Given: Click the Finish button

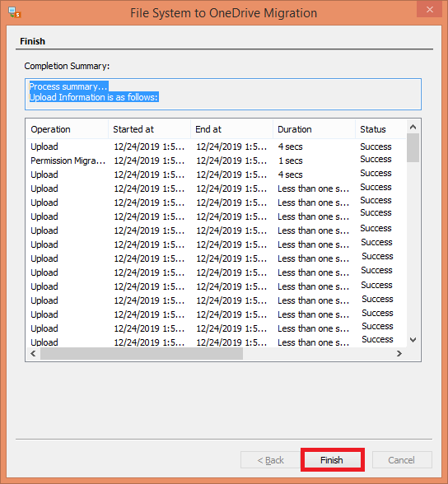Looking at the screenshot, I should 332,460.
